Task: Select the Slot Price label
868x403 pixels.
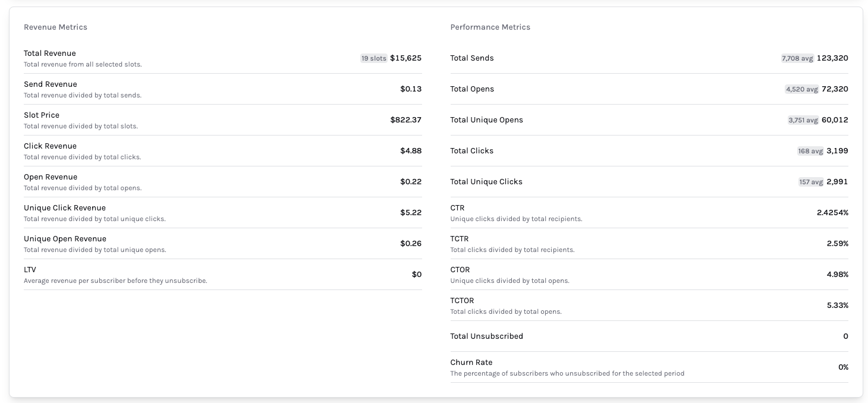Action: click(x=42, y=115)
